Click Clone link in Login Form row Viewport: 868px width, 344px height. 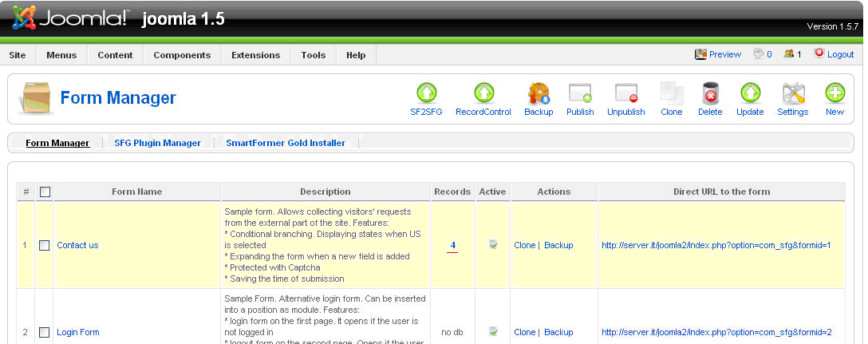tap(525, 332)
